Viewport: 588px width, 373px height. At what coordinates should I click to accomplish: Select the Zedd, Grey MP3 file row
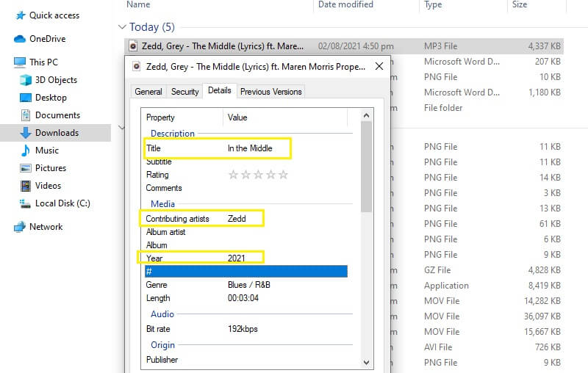[x=217, y=46]
